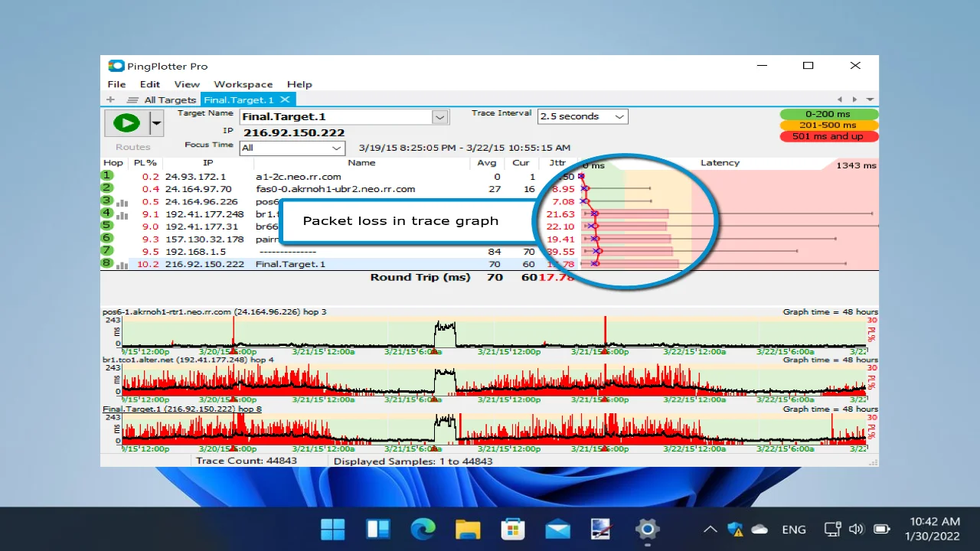Open the Help menu
980x551 pixels.
[x=299, y=84]
